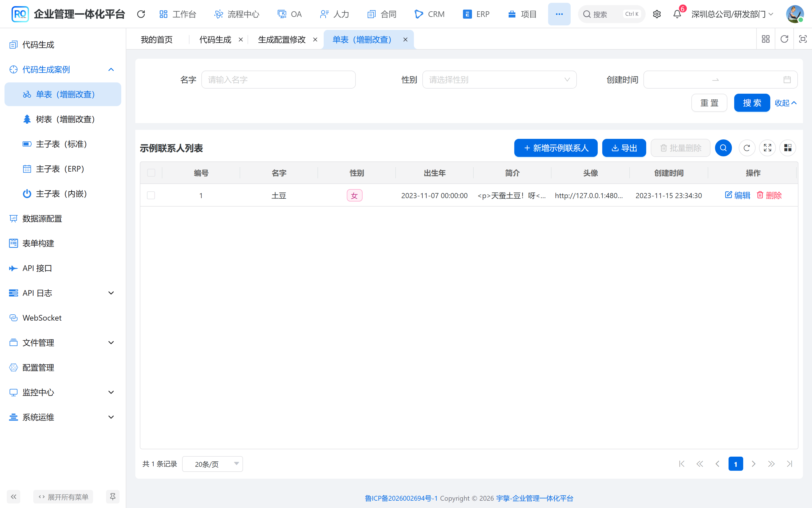The image size is (812, 508).
Task: Open the settings gear icon
Action: 657,14
